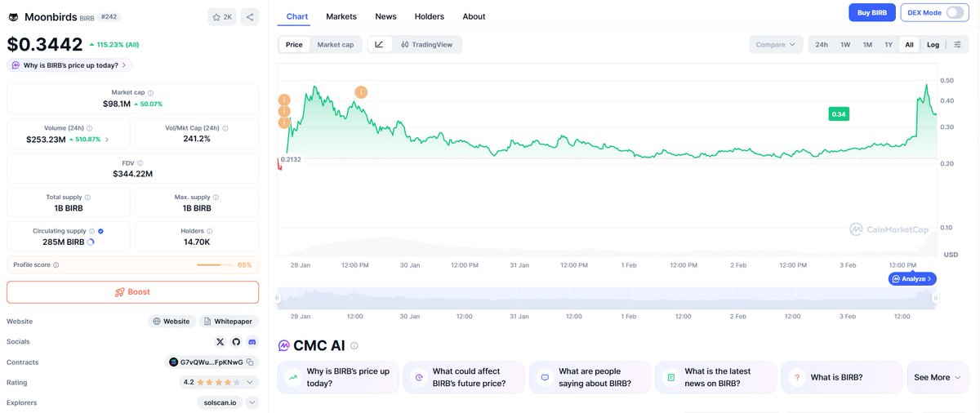Open the chart settings sliders icon
This screenshot has width=980, height=413.
click(x=957, y=45)
